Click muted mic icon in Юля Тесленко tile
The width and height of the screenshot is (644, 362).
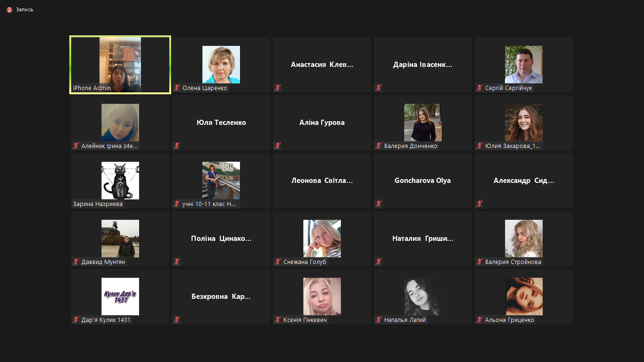(177, 146)
